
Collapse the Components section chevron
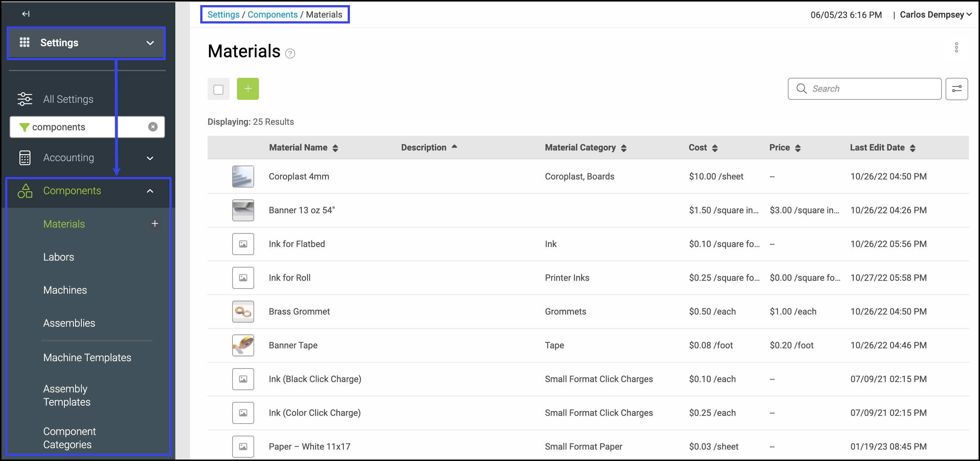tap(150, 191)
